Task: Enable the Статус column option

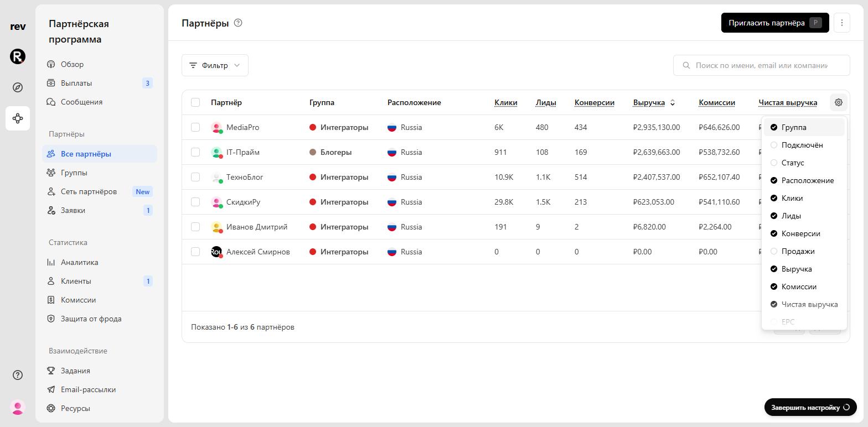Action: coord(804,163)
